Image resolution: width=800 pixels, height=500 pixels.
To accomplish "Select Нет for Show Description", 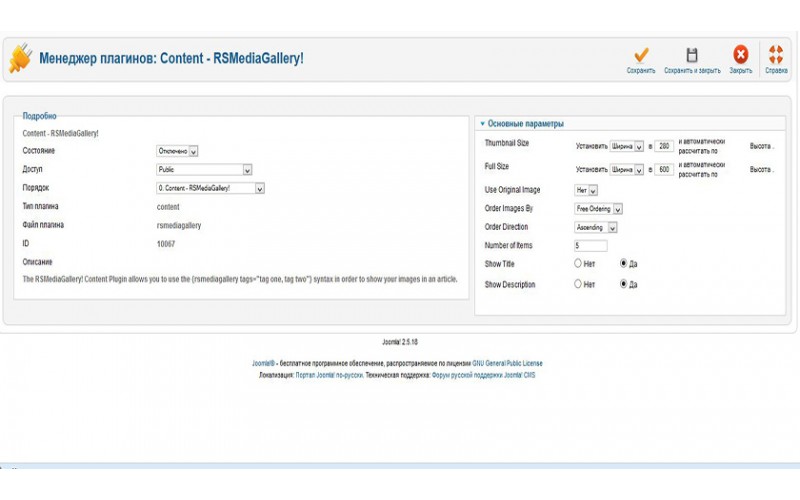I will (x=578, y=284).
